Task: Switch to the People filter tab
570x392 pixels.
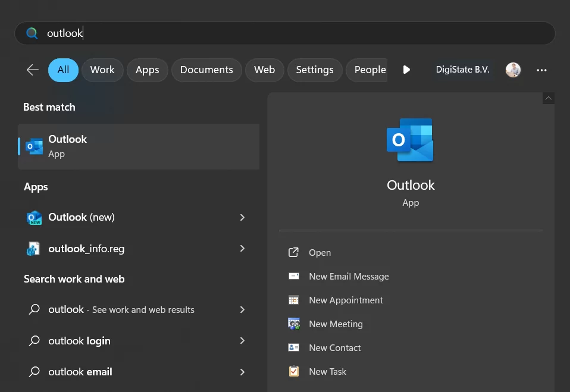Action: coord(367,70)
